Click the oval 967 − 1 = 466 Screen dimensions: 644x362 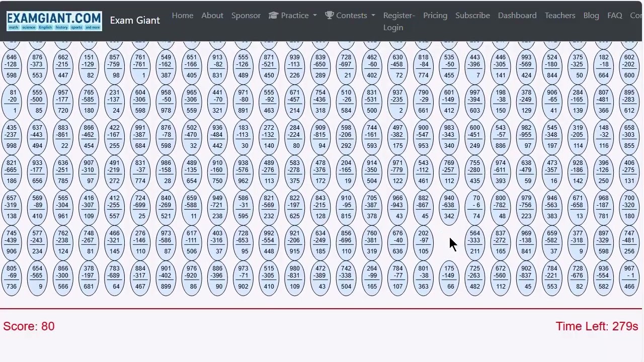[x=629, y=278]
